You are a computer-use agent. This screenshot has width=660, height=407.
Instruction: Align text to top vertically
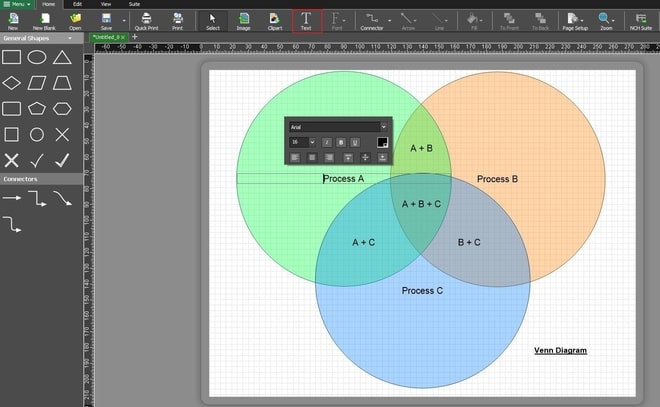click(x=348, y=157)
